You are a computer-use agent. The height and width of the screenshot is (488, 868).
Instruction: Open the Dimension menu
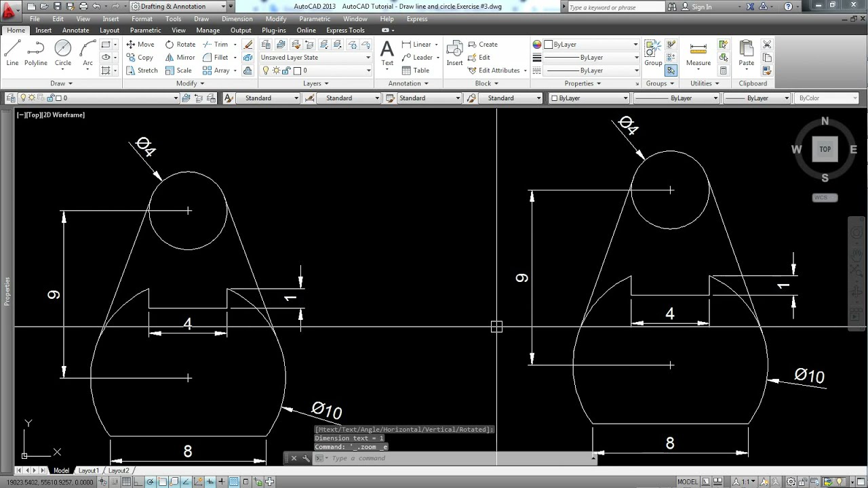[x=237, y=19]
